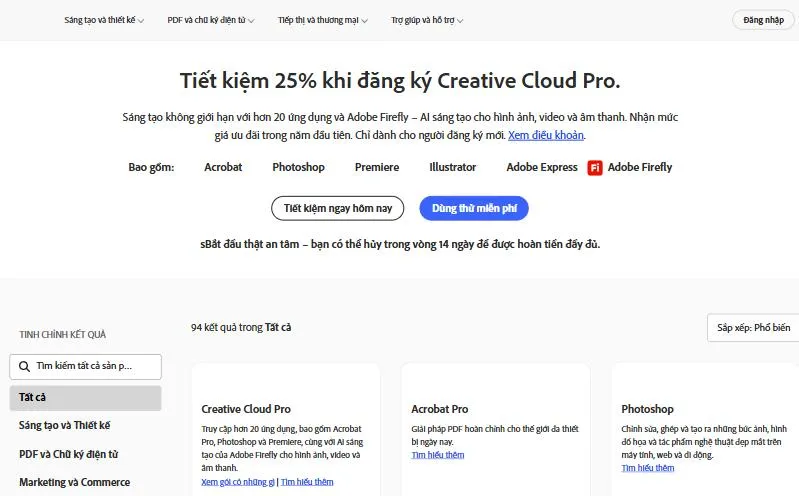
Task: Click Premiere in the Bao gồm list
Action: (377, 167)
